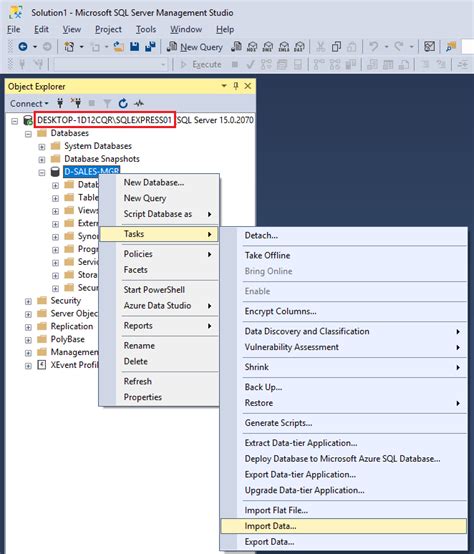Open the Reports submenu

[x=159, y=326]
